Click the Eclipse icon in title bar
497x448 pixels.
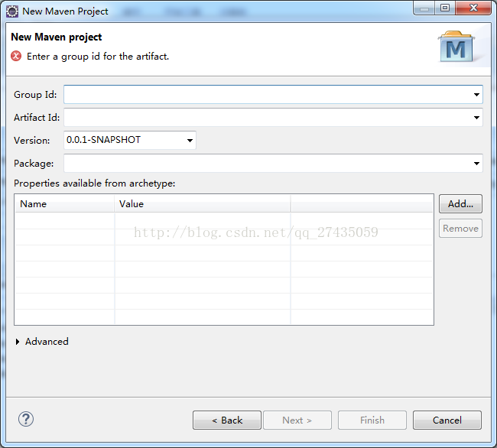pos(12,11)
